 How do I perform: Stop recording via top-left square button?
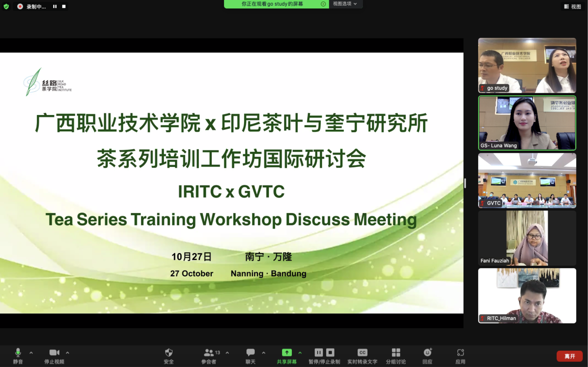pos(64,6)
